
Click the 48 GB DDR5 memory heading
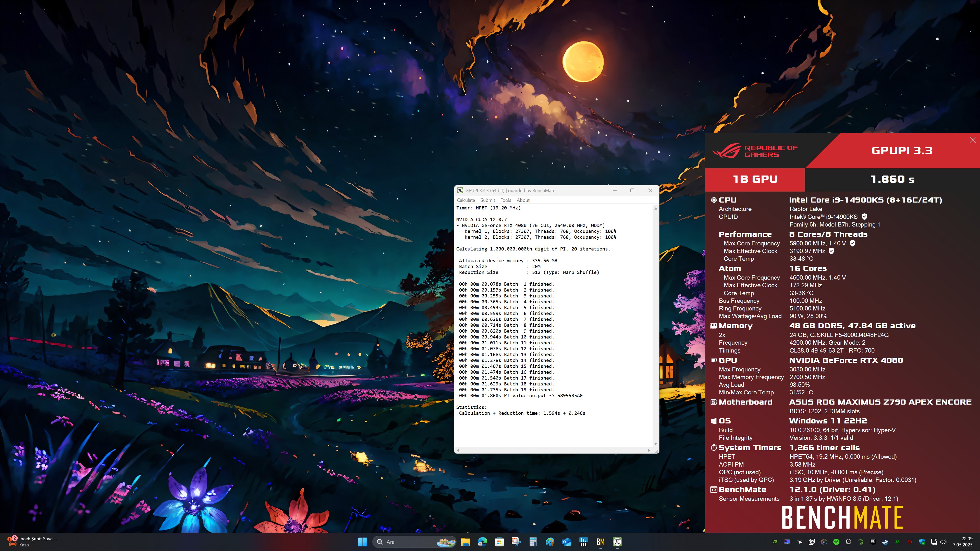852,326
